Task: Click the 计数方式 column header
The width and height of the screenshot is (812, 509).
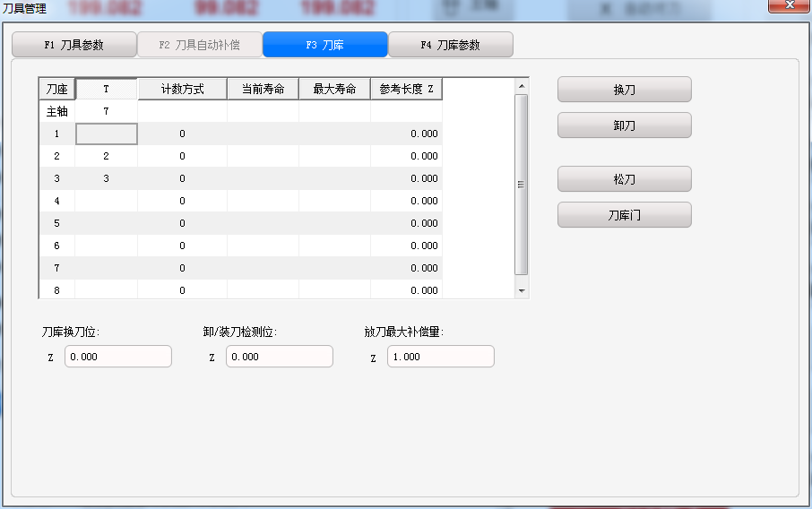Action: (x=182, y=89)
